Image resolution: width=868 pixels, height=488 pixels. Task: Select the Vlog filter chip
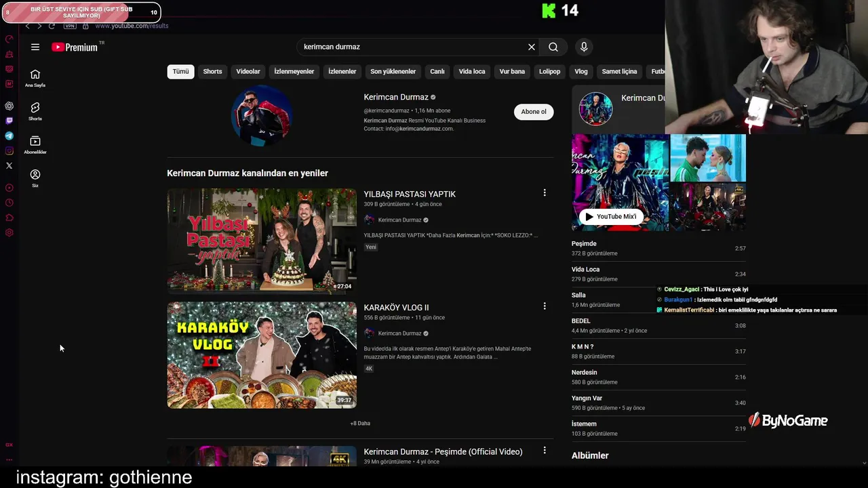[x=581, y=71]
